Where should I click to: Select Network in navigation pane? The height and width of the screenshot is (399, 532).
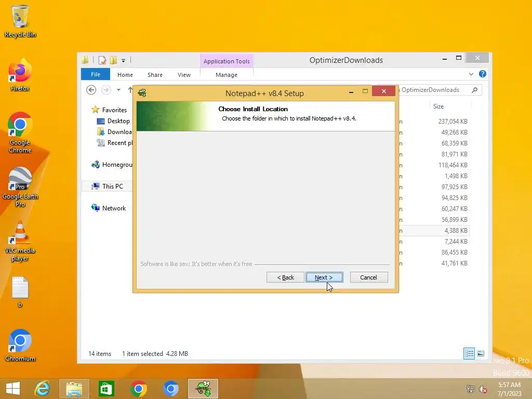[x=109, y=208]
